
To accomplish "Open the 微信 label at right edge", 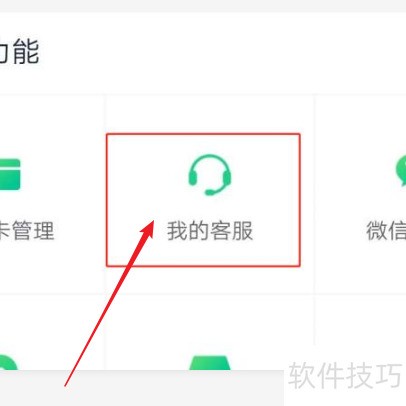I will (386, 230).
